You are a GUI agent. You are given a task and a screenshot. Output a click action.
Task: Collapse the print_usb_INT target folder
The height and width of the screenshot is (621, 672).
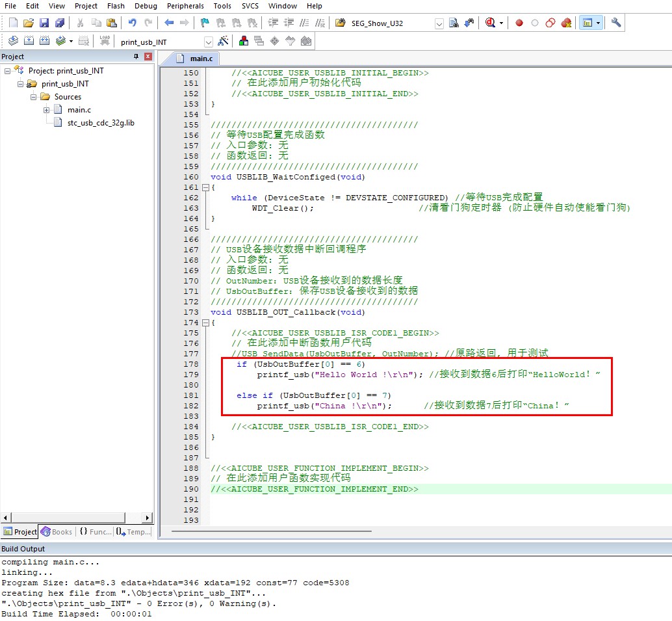[x=20, y=84]
